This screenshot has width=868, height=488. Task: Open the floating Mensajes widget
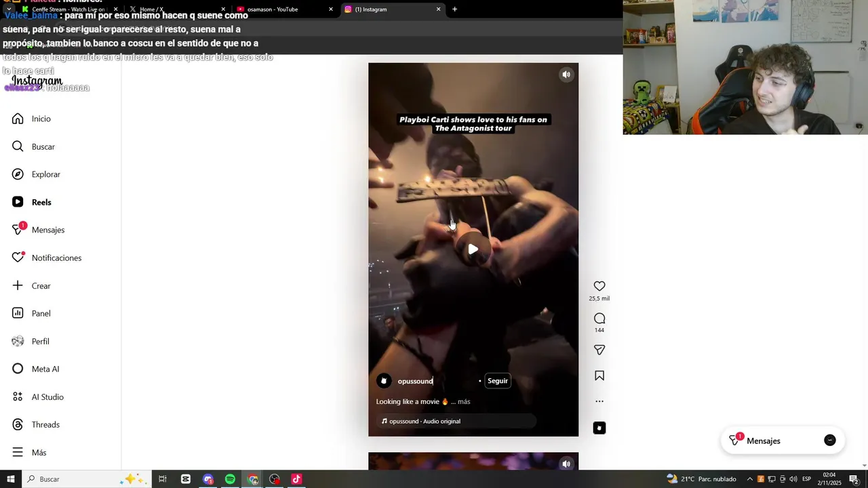pos(783,441)
